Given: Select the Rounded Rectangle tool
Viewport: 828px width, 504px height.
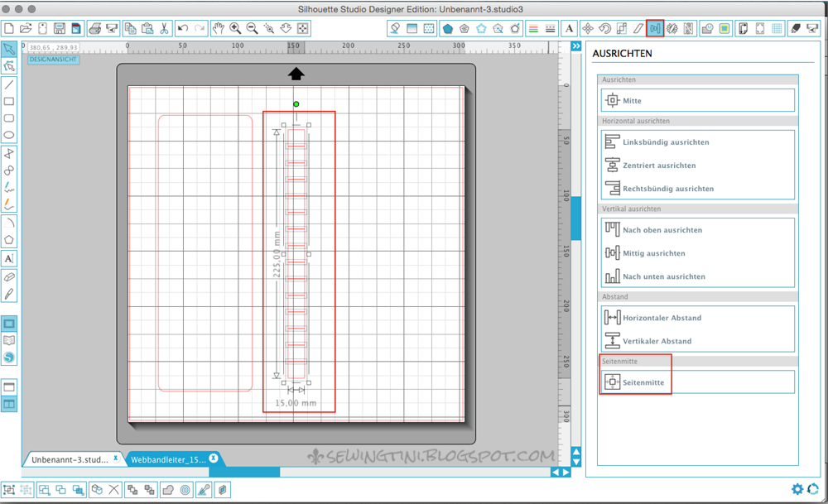Looking at the screenshot, I should point(9,118).
